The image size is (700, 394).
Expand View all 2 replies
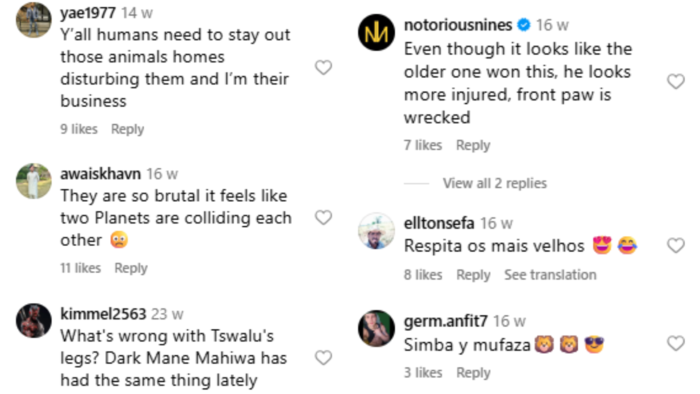(495, 183)
